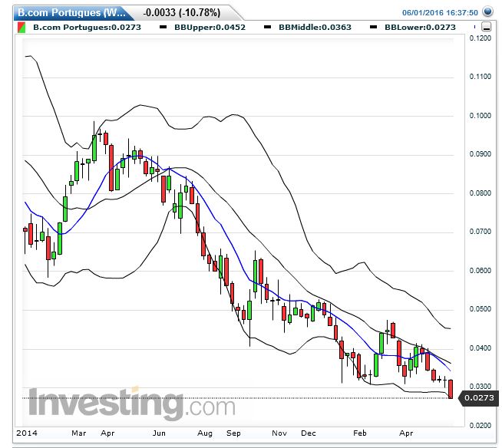The height and width of the screenshot is (448, 502).
Task: Click the -0.0033 (-10.78%) change value
Action: pyautogui.click(x=182, y=12)
